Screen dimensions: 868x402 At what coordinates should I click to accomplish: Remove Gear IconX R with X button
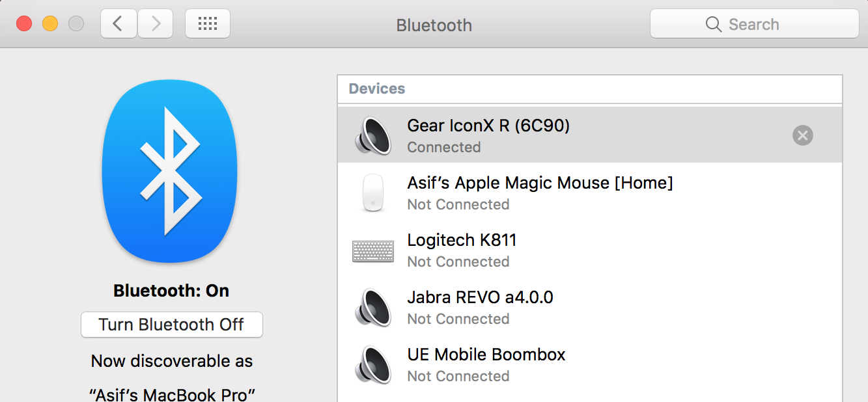pyautogui.click(x=802, y=135)
